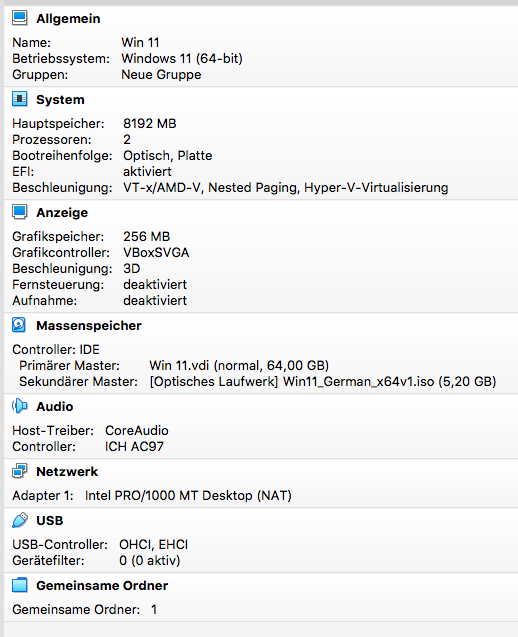
Task: Click the Allgemein monitor icon
Action: pyautogui.click(x=20, y=18)
